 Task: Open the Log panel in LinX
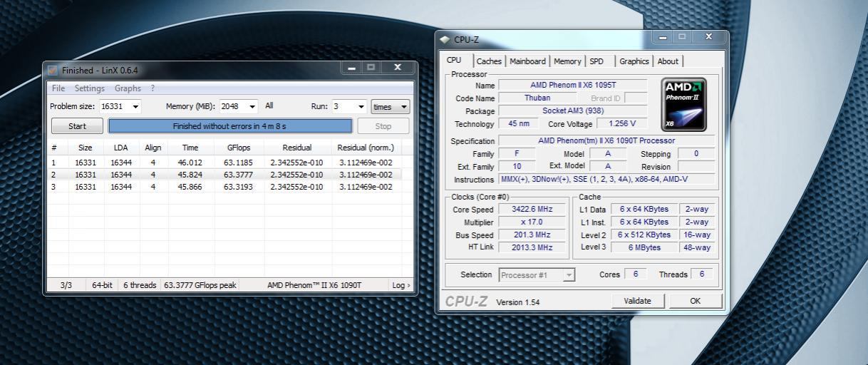pyautogui.click(x=401, y=285)
